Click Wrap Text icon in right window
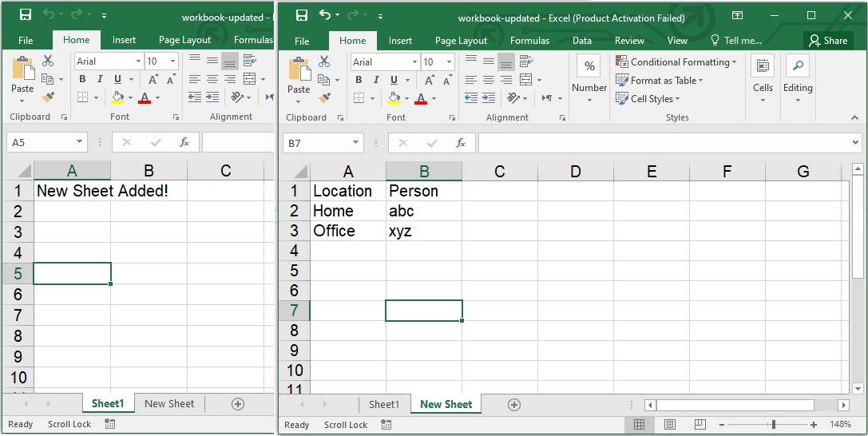This screenshot has width=868, height=436. [525, 61]
